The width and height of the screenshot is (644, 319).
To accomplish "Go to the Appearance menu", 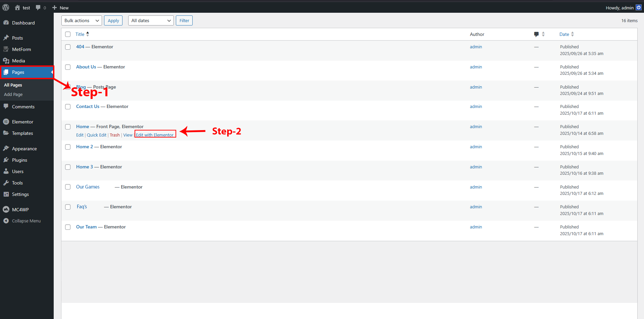I will click(24, 149).
